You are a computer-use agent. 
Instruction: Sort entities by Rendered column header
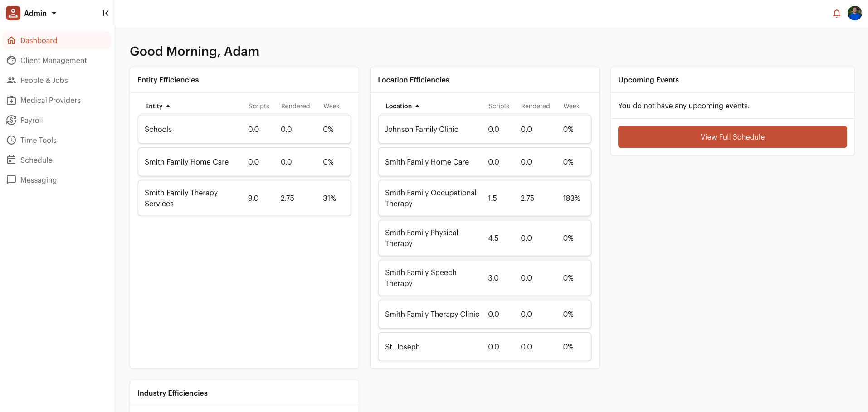tap(295, 106)
